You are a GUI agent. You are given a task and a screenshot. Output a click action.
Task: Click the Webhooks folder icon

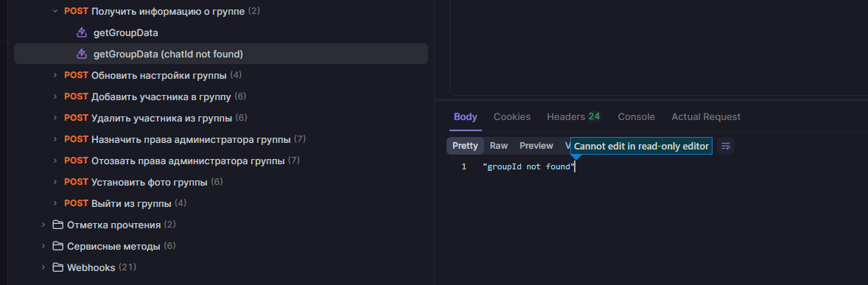coord(57,267)
